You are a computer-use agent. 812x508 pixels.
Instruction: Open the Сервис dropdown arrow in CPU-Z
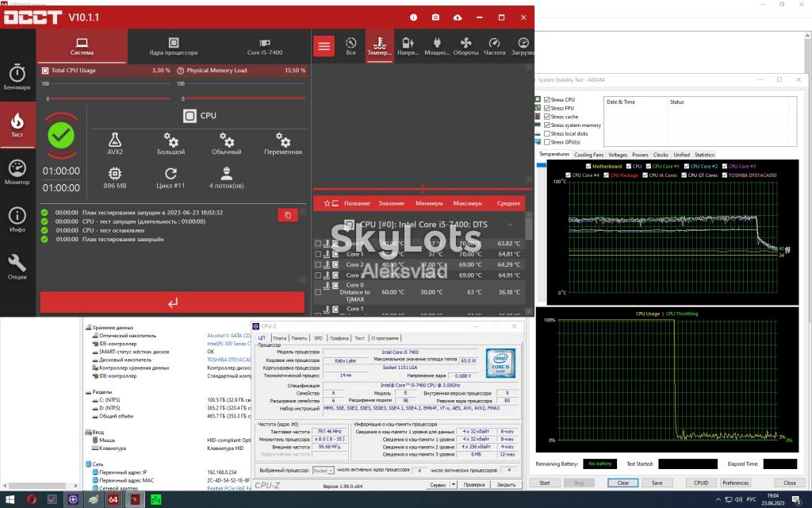pos(454,485)
